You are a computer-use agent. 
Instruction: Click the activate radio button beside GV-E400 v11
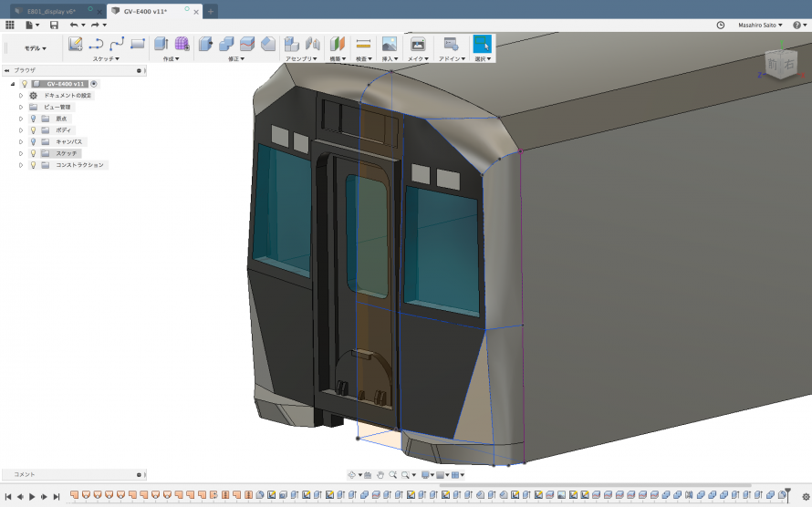pos(94,84)
